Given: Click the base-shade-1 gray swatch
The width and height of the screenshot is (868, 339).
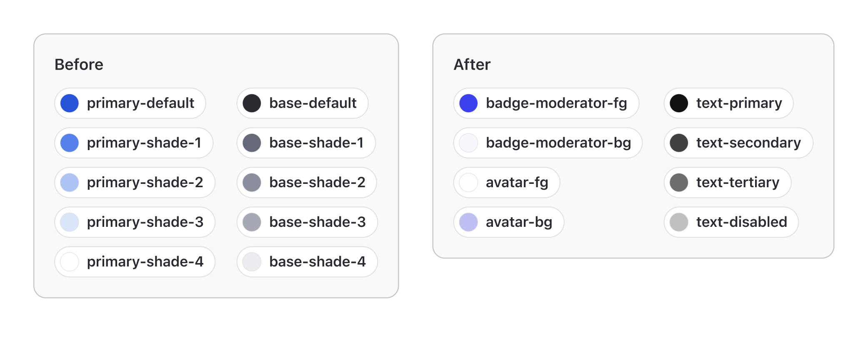Looking at the screenshot, I should point(252,143).
